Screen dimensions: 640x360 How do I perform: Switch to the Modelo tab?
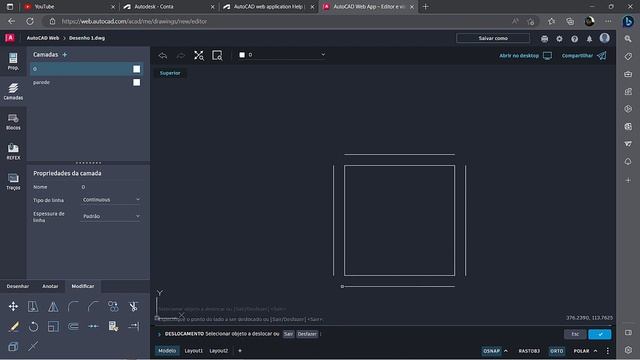coord(167,351)
